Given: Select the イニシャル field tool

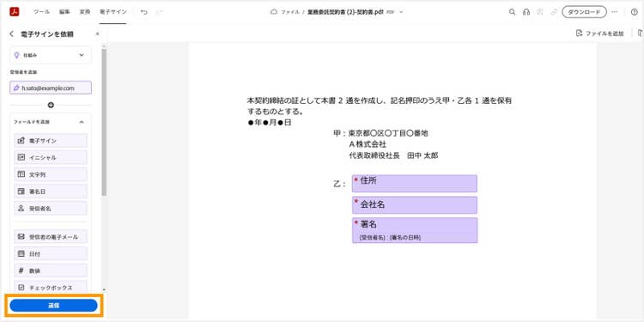Looking at the screenshot, I should coord(51,157).
